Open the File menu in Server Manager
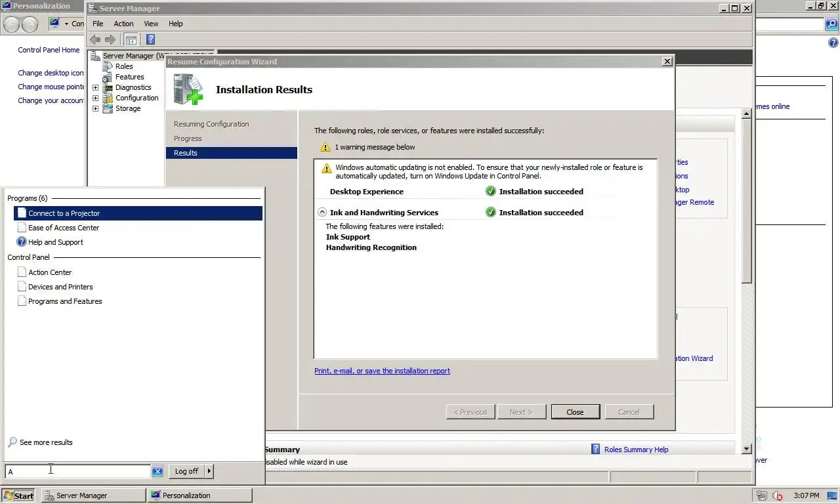The width and height of the screenshot is (840, 504). pos(98,24)
